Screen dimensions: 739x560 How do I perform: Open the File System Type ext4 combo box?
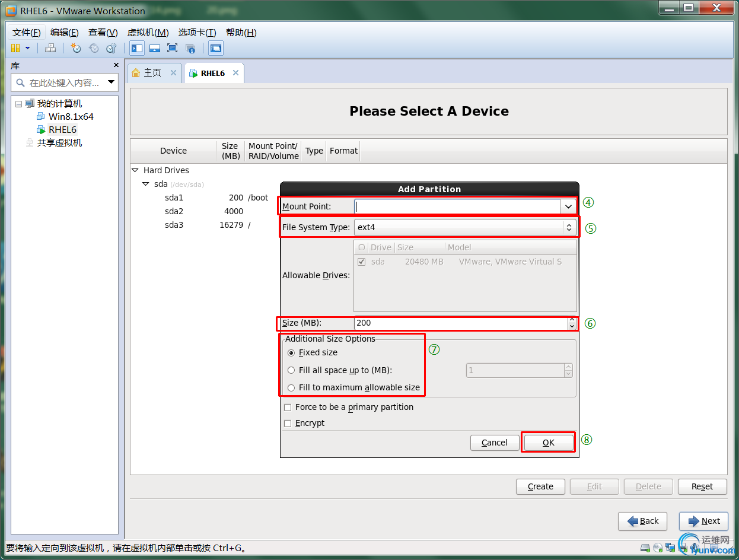(466, 227)
